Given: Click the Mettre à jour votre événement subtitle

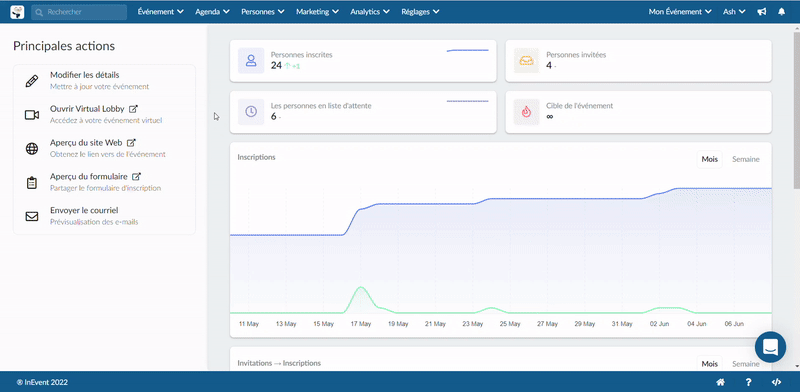Looking at the screenshot, I should click(x=99, y=87).
